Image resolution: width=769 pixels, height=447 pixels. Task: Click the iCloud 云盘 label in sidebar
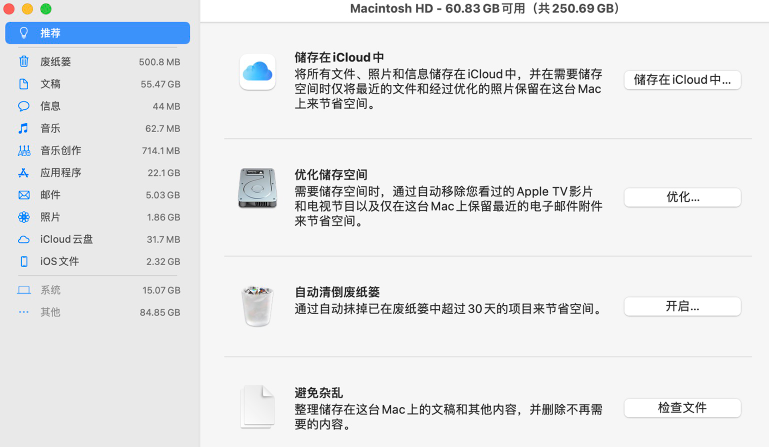[66, 239]
